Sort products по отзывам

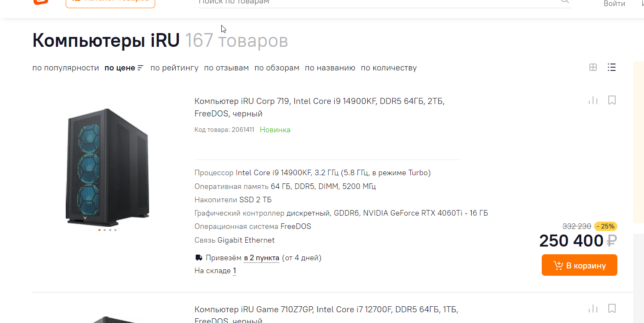pyautogui.click(x=226, y=68)
